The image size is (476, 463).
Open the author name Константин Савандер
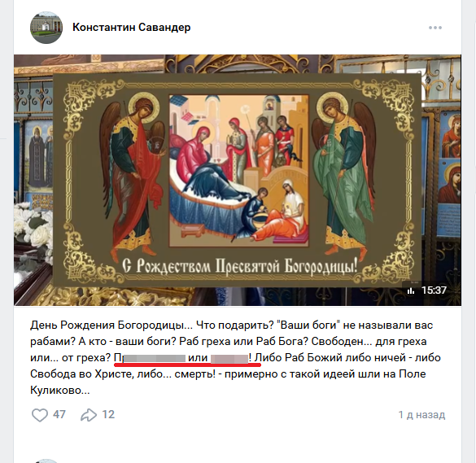coord(132,28)
